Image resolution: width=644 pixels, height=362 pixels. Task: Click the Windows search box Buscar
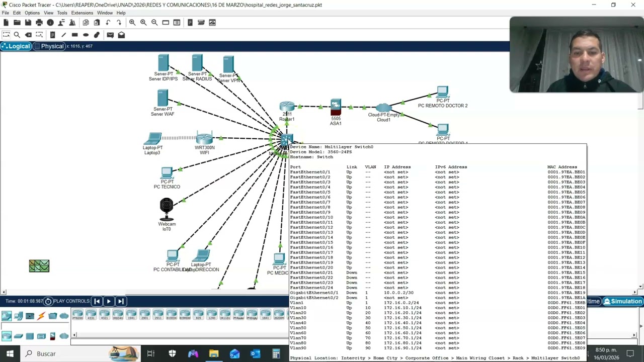(80, 353)
